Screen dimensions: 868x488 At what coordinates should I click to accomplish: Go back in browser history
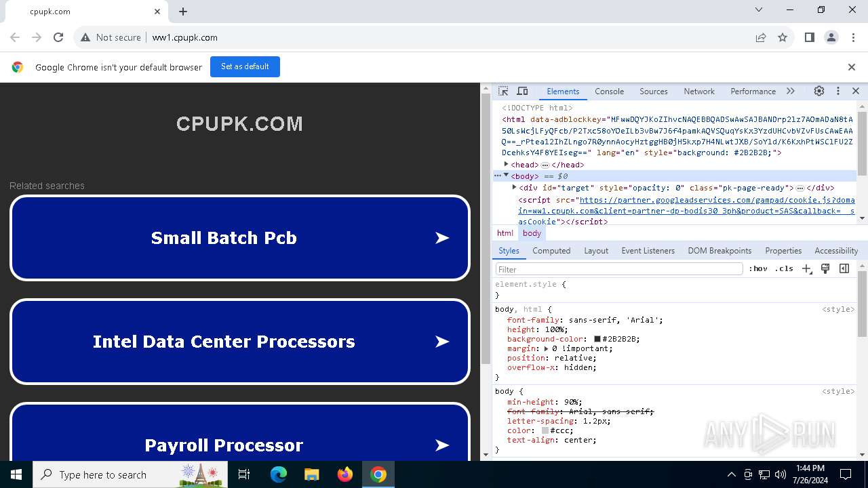pos(15,37)
